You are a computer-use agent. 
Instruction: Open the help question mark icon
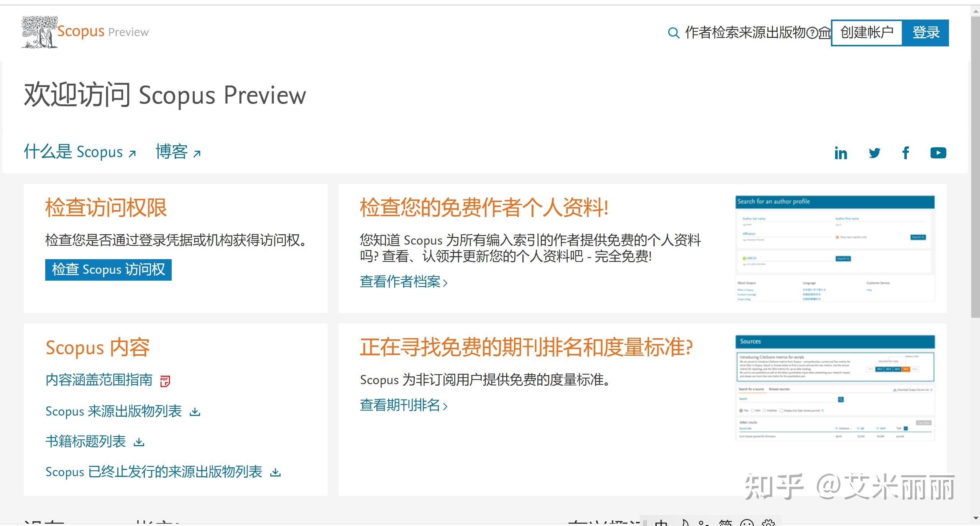812,33
